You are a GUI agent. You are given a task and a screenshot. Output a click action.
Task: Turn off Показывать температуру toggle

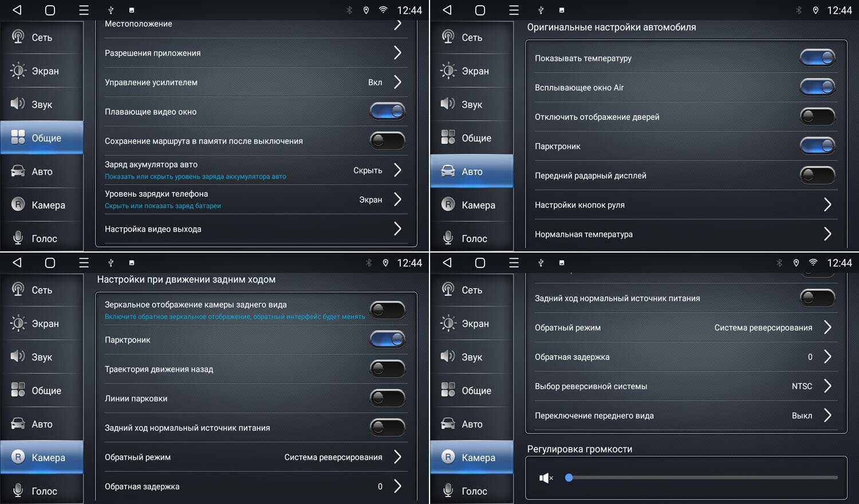(817, 58)
